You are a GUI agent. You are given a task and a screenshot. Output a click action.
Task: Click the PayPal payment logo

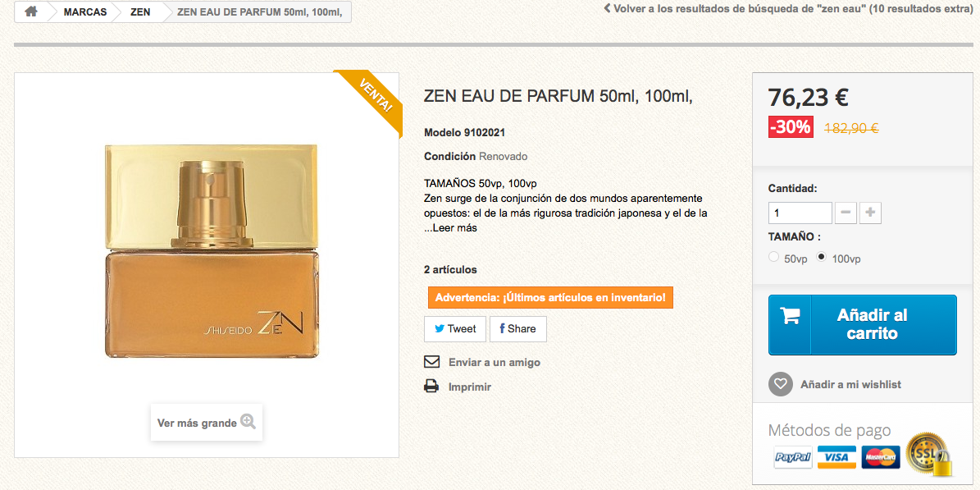pyautogui.click(x=792, y=457)
